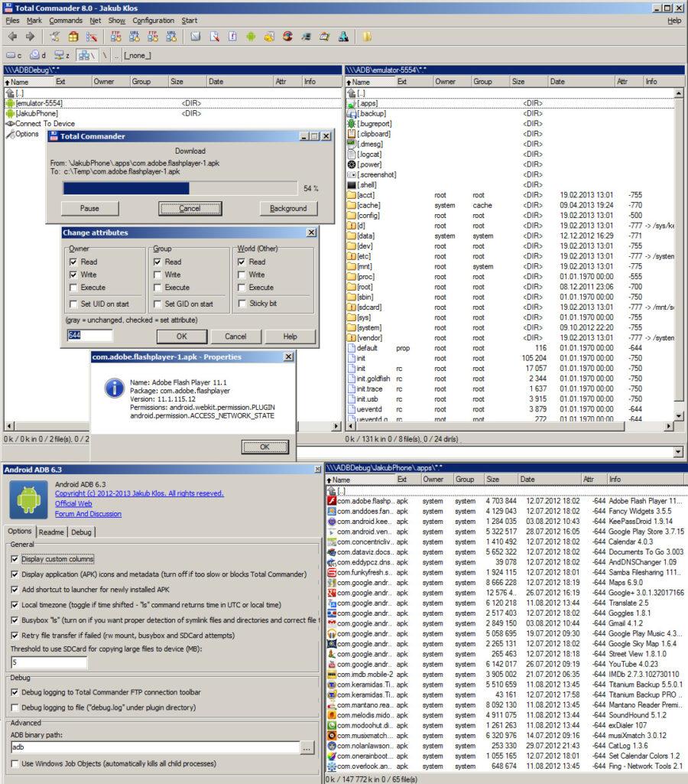Screen dimensions: 688x784
Task: Select drive d in the drive bar
Action: pyautogui.click(x=37, y=55)
